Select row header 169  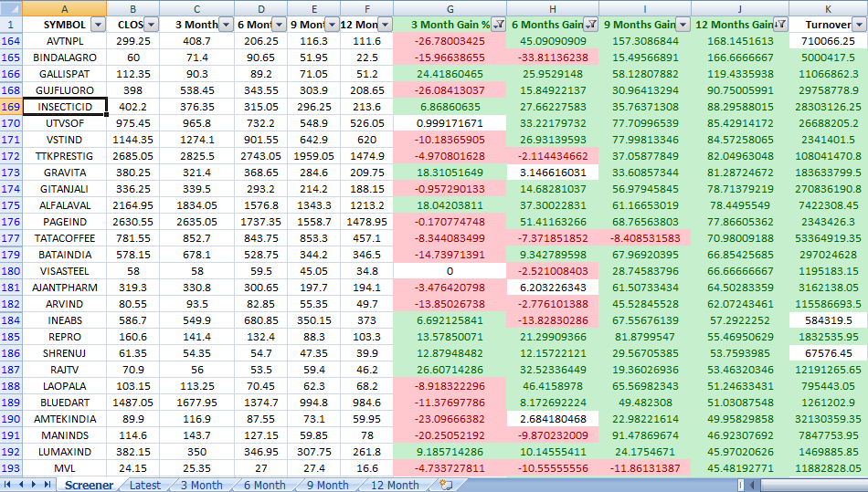point(11,107)
